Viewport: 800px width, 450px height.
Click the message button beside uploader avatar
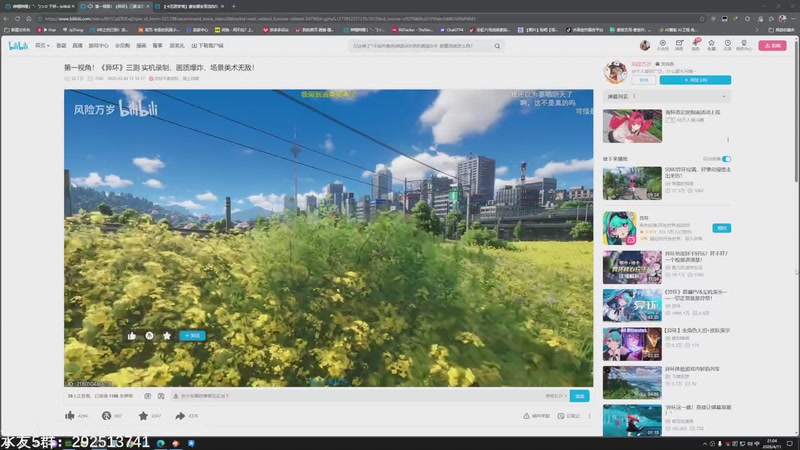(643, 80)
